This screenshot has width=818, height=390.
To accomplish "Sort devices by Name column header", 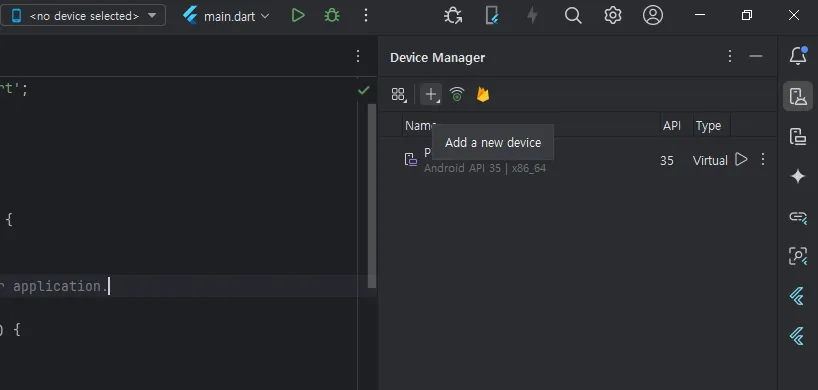I will [x=532, y=126].
